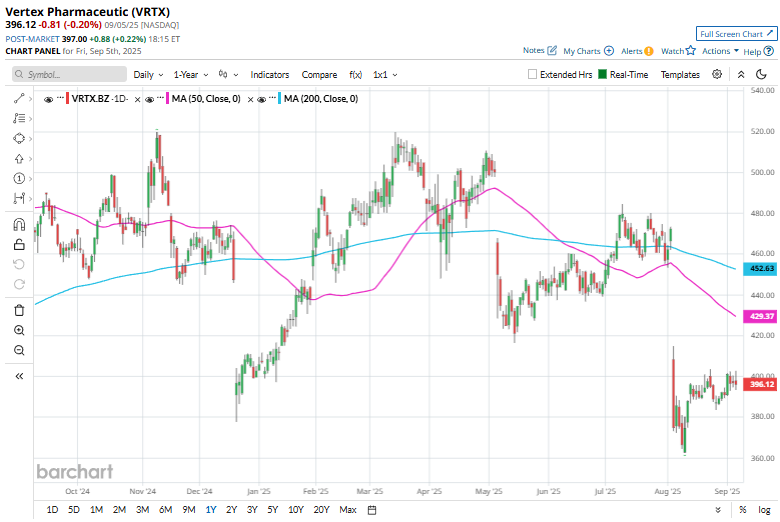Open Indicators menu
This screenshot has height=522, width=780.
pyautogui.click(x=270, y=75)
